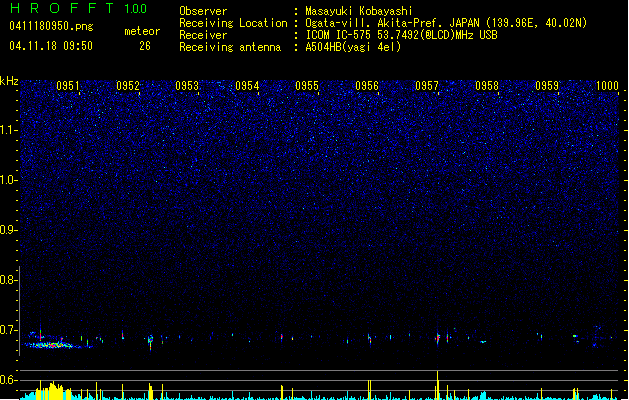
Task: Click the 'Receiver' field label
Action: click(203, 35)
